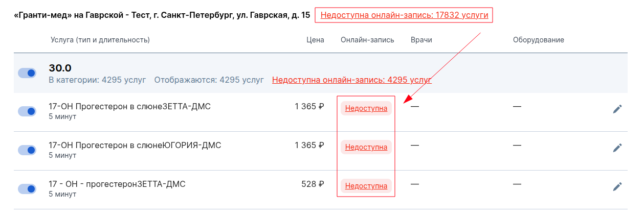
Task: Select service name 17-ОН Прогестерон в слюнеЮГОРИЯ-ДМС
Action: pyautogui.click(x=135, y=145)
